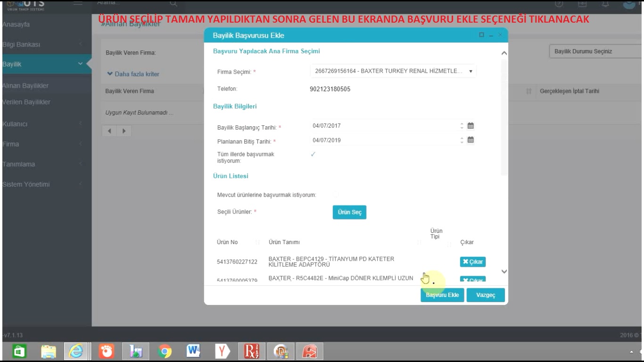Click the sort arrows before Gerçekleşen İptal Tarihi
Viewport: 644px width, 362px height.
[x=529, y=91]
